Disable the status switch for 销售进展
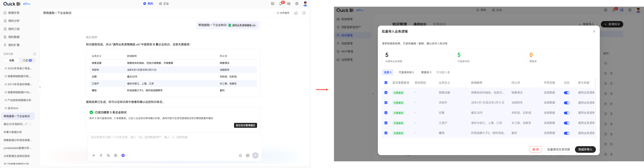The width and height of the screenshot is (644, 168). (566, 93)
